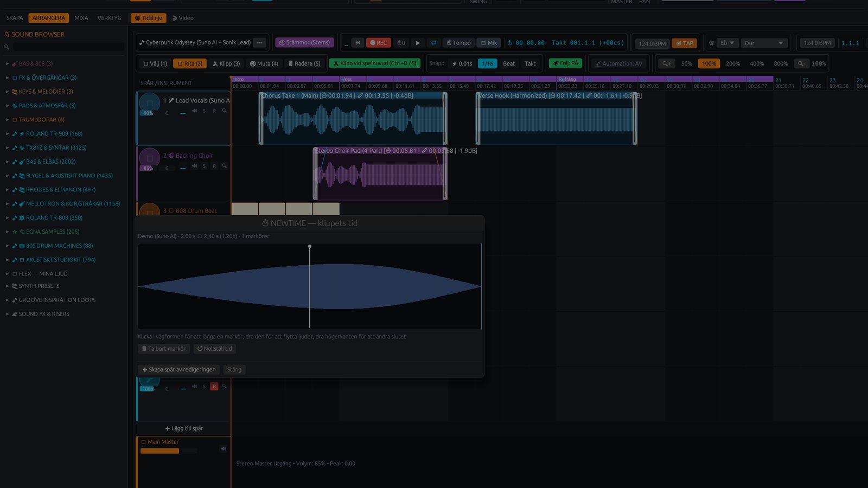The image size is (868, 488).
Task: Select the Muta (4) mute tool
Action: click(264, 63)
